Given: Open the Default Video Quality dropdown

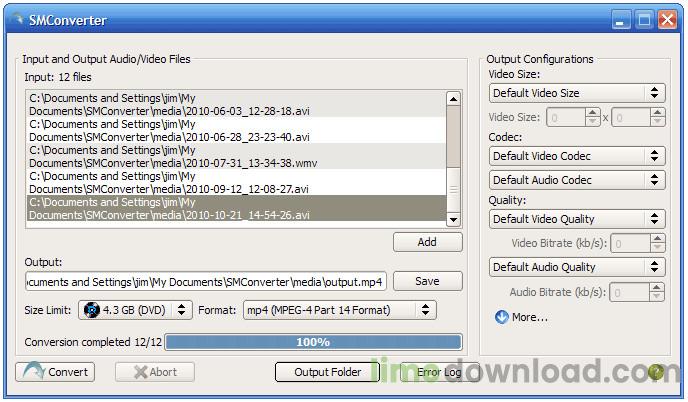Looking at the screenshot, I should 577,219.
